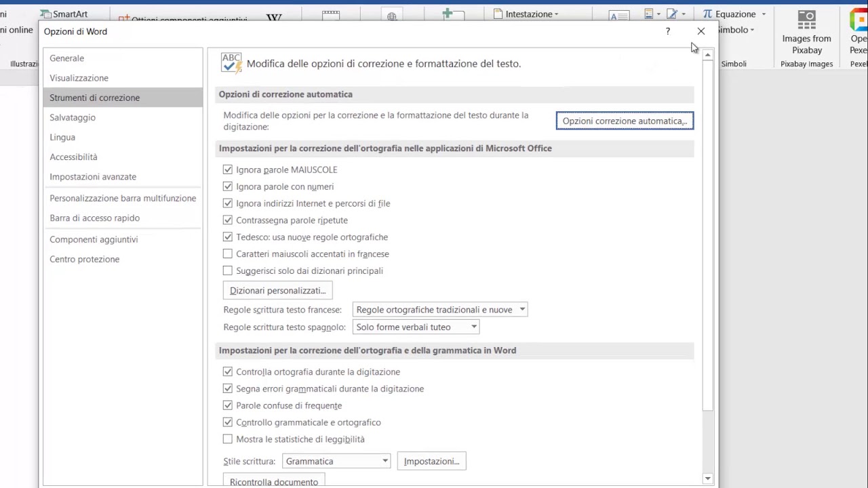868x488 pixels.
Task: Click the Ricontrolla documento button
Action: click(x=274, y=481)
